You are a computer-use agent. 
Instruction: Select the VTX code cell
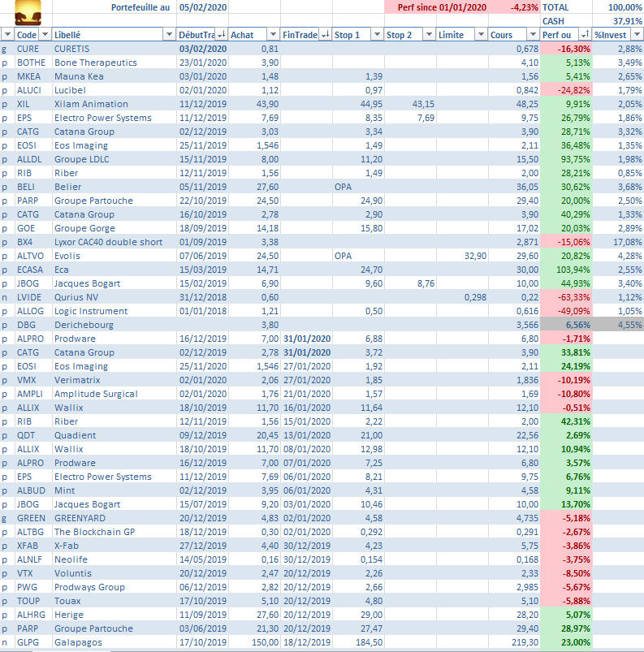click(x=33, y=573)
